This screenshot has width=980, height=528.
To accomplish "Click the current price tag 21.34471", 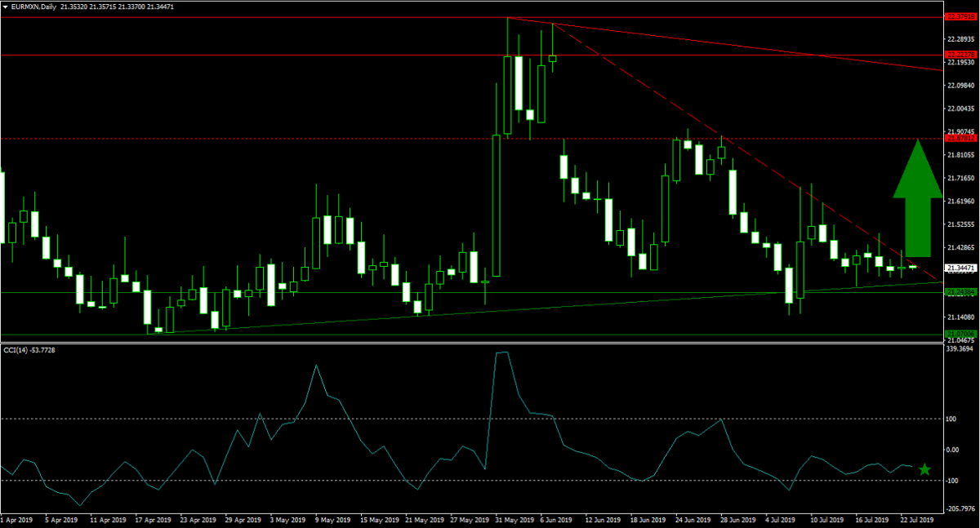I will 960,268.
